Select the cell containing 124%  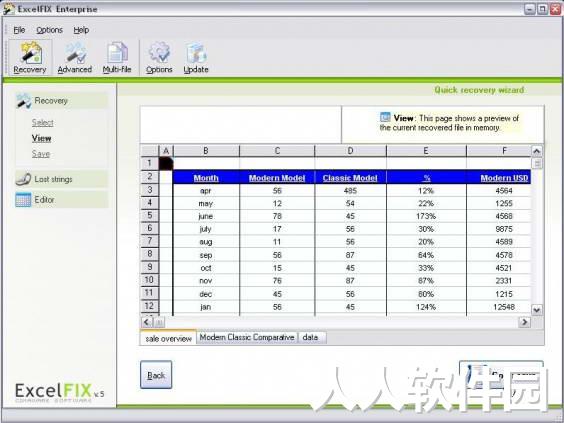tap(426, 307)
